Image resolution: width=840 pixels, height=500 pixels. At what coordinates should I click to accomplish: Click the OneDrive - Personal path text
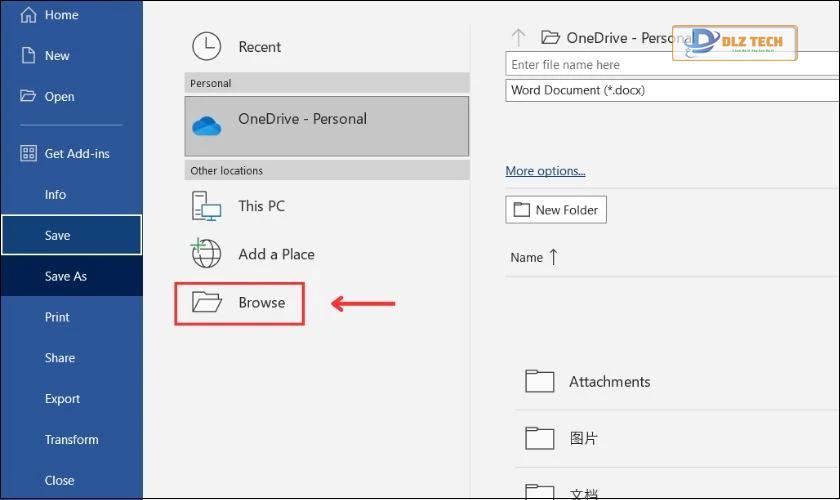click(x=629, y=38)
